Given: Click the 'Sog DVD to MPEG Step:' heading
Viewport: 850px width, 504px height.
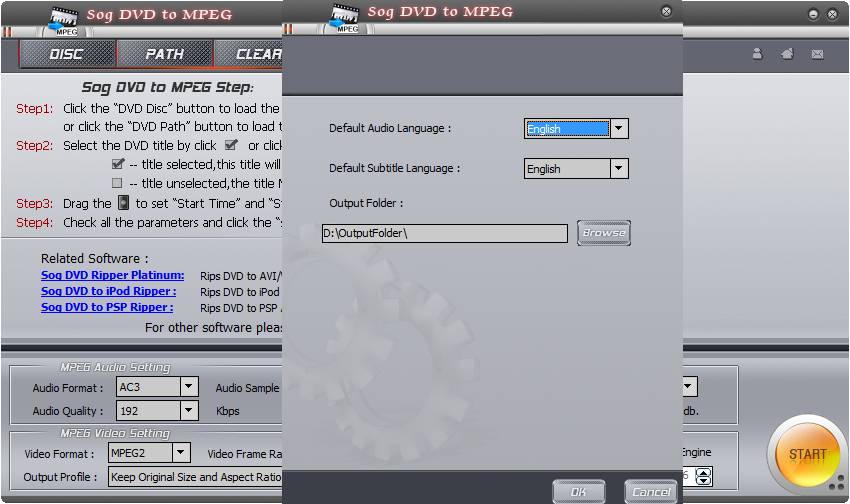Looking at the screenshot, I should click(168, 87).
